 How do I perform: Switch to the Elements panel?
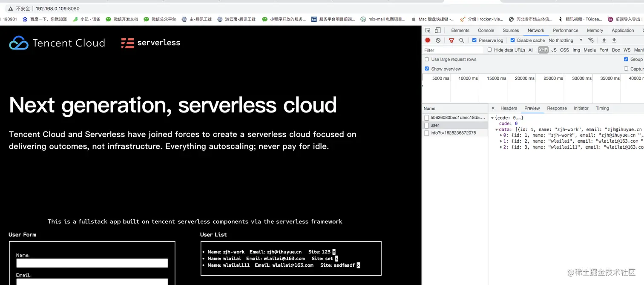point(460,31)
